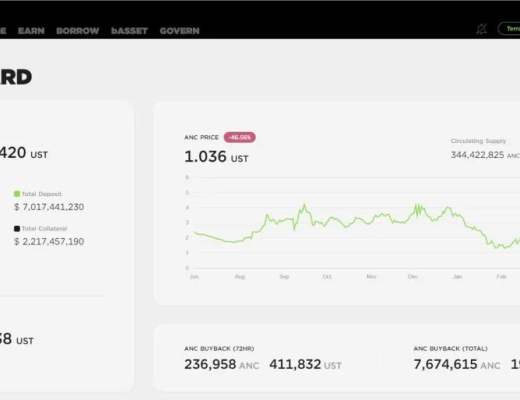Click the ANC BUYBACK (72HR) label

tap(219, 349)
